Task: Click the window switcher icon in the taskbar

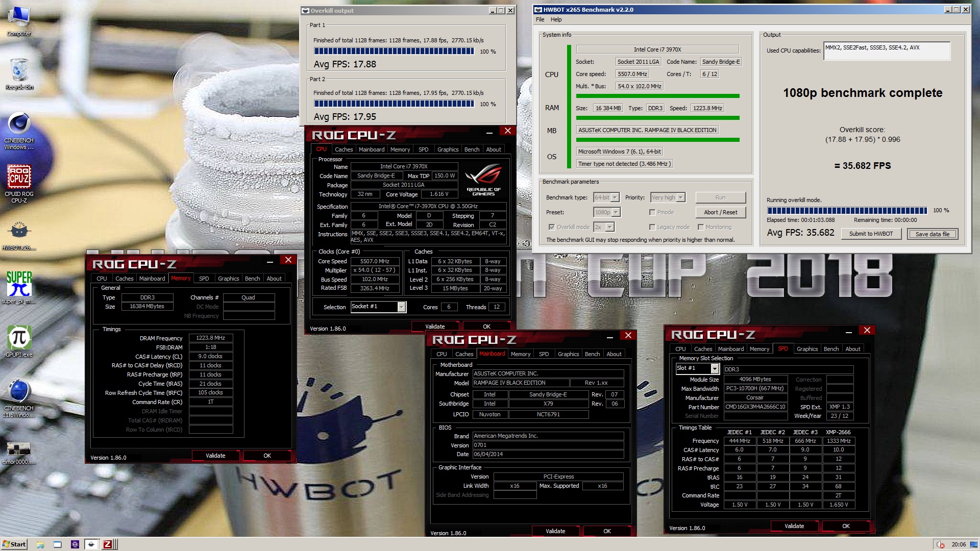Action: [58, 544]
